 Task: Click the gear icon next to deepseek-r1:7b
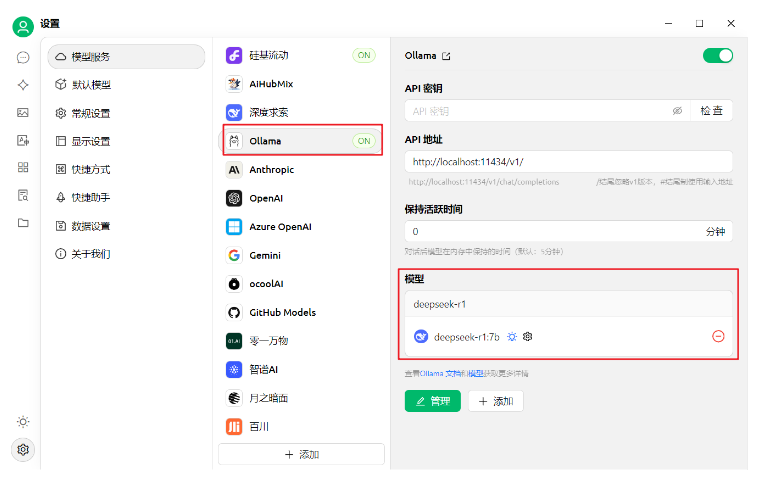coord(528,336)
